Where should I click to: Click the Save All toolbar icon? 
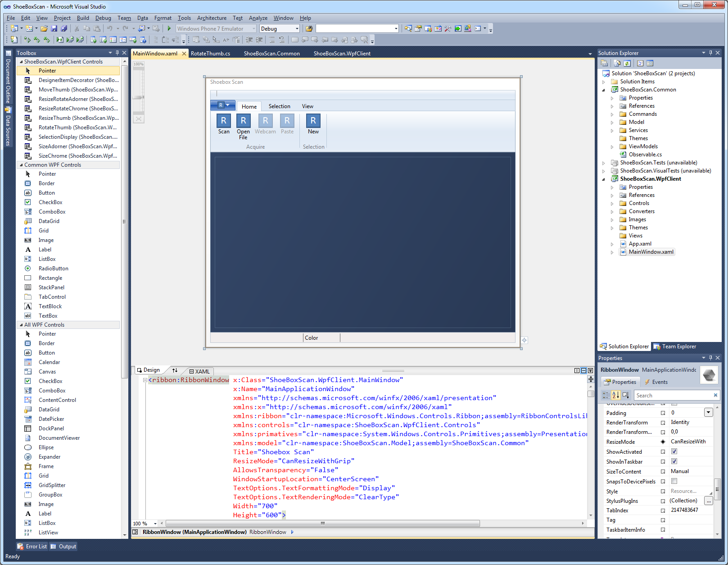click(x=64, y=28)
